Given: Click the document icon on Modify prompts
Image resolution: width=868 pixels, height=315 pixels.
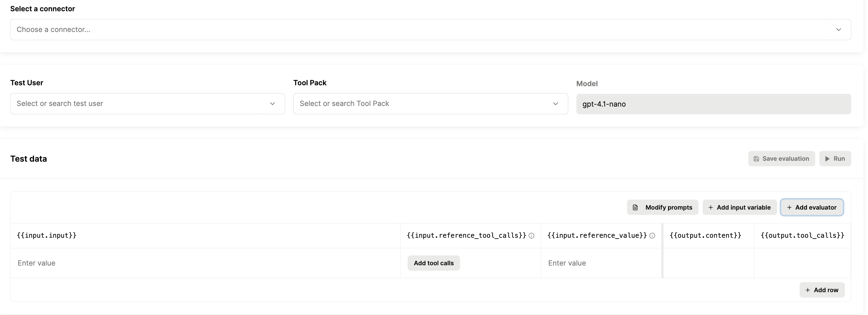Looking at the screenshot, I should tap(635, 207).
